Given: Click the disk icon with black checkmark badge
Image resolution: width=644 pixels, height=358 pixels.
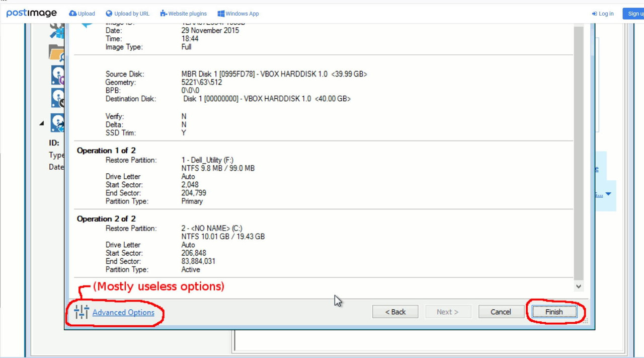Looking at the screenshot, I should (58, 98).
